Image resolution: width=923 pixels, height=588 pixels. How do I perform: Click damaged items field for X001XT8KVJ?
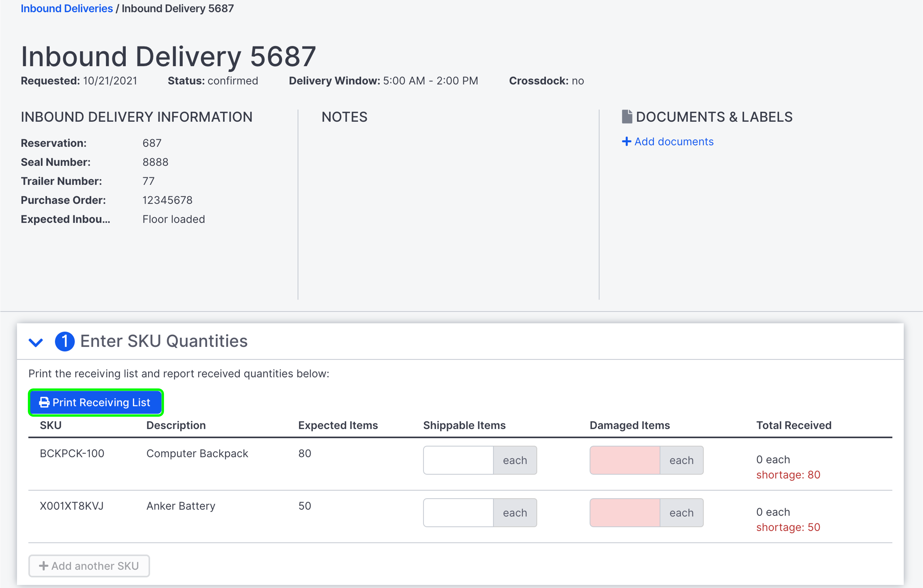point(624,512)
